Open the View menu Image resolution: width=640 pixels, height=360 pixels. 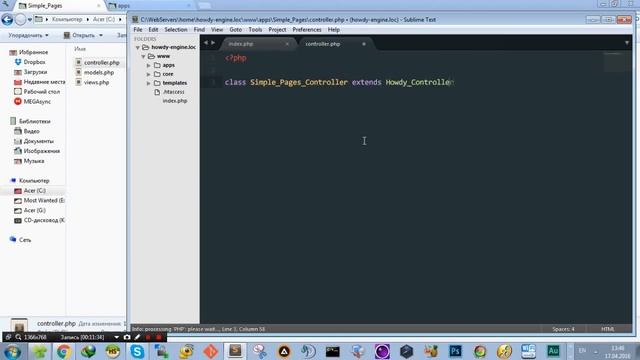pyautogui.click(x=217, y=30)
